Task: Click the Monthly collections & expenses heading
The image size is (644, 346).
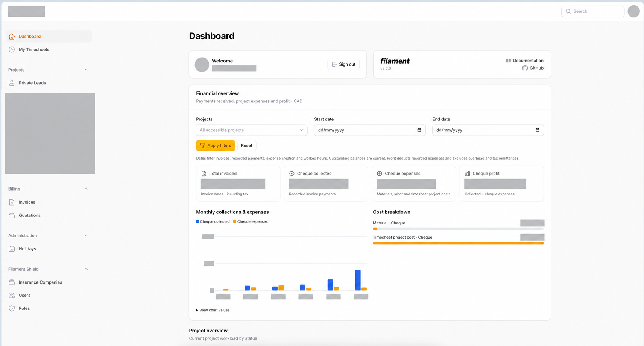Action: tap(232, 212)
